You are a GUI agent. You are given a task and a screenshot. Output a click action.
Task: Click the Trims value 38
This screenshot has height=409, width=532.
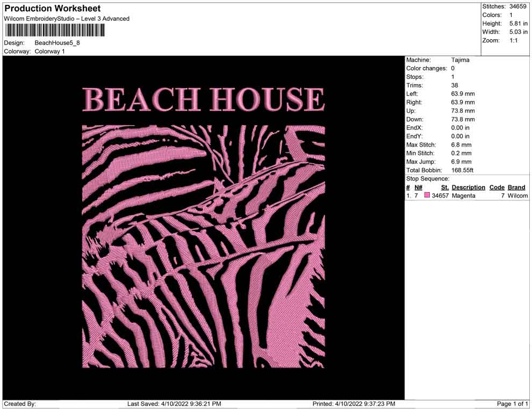pos(454,85)
